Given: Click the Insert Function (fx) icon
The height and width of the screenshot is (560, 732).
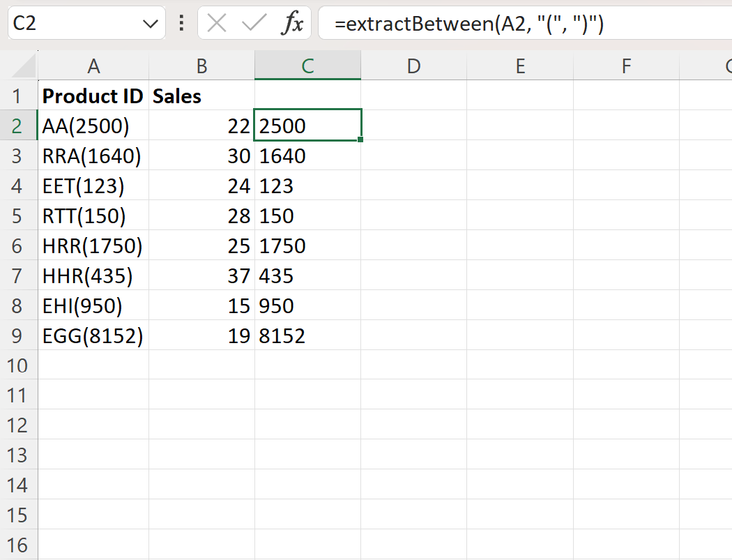Looking at the screenshot, I should point(293,23).
